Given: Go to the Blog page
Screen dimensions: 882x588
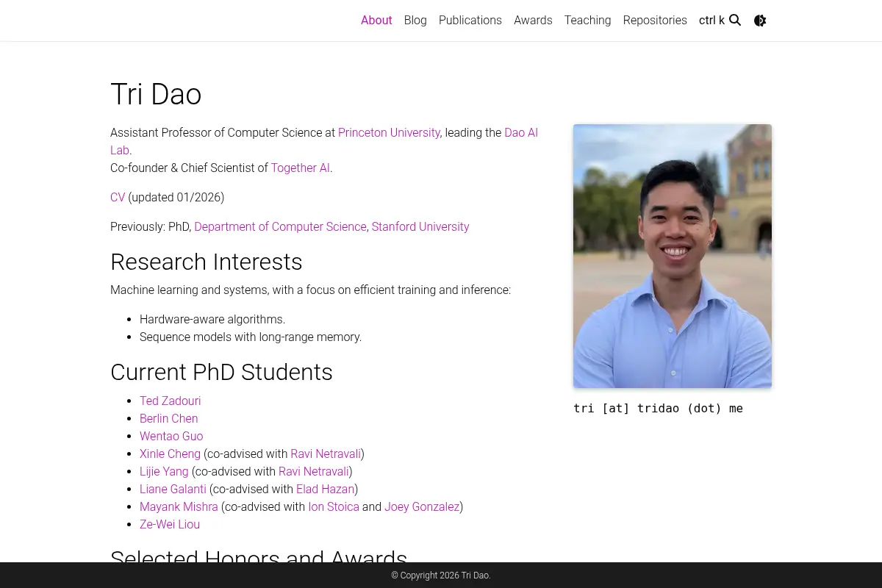Looking at the screenshot, I should [415, 21].
